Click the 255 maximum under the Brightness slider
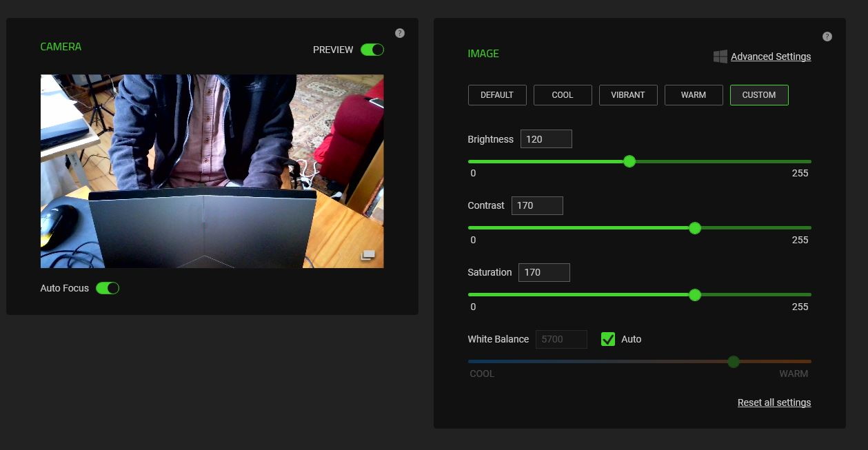Image resolution: width=868 pixels, height=450 pixels. 800,173
